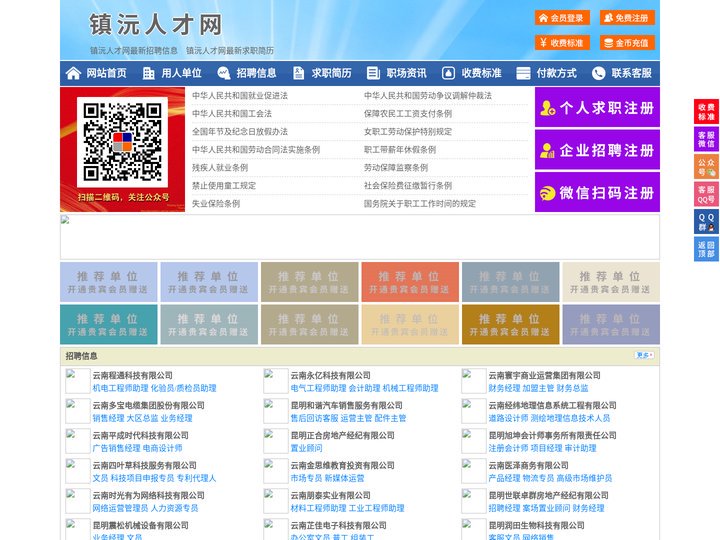Click the document icon beside 求职简历
The image size is (720, 540).
point(298,73)
